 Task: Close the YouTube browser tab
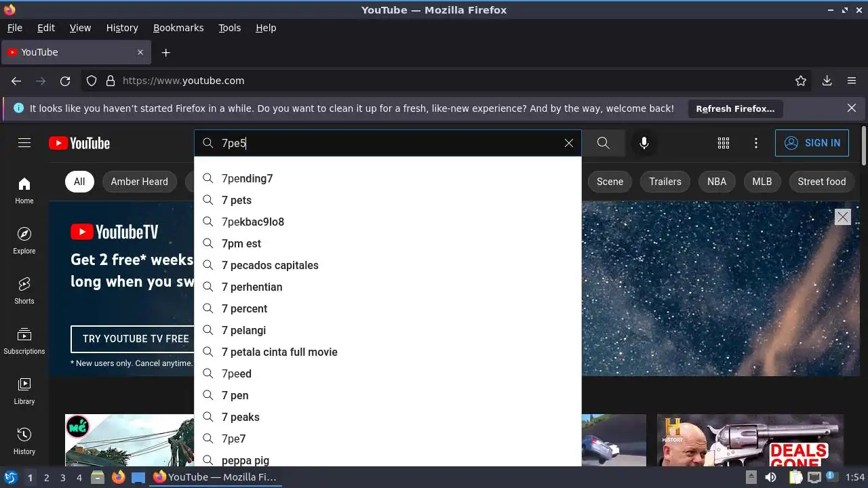point(140,52)
